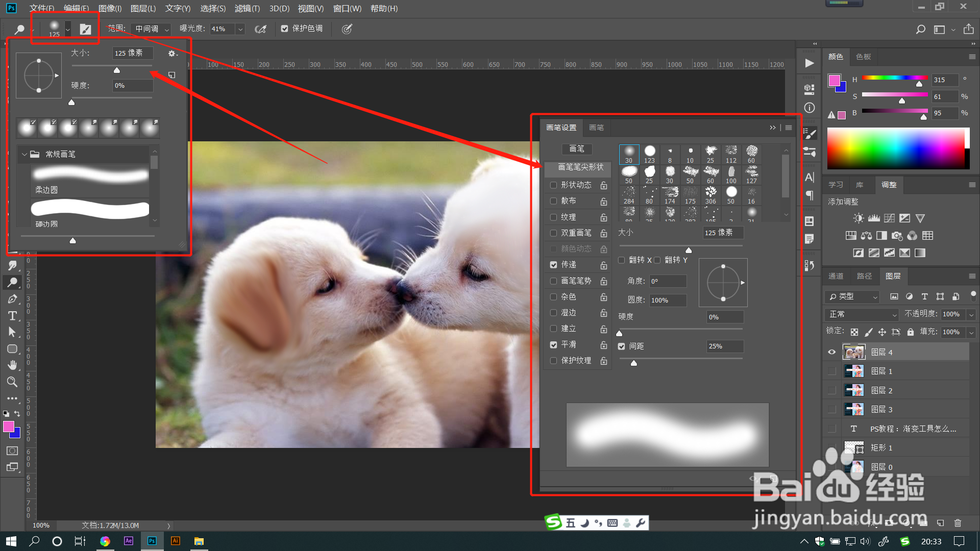Image resolution: width=980 pixels, height=551 pixels.
Task: Select the Zoom tool in toolbar
Action: click(x=12, y=382)
